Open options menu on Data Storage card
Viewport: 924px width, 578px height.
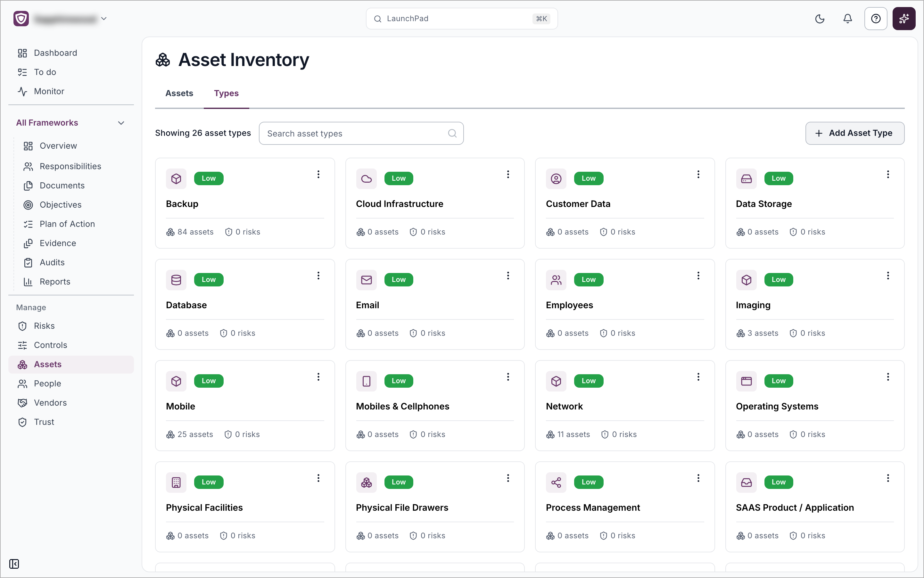[x=888, y=175]
